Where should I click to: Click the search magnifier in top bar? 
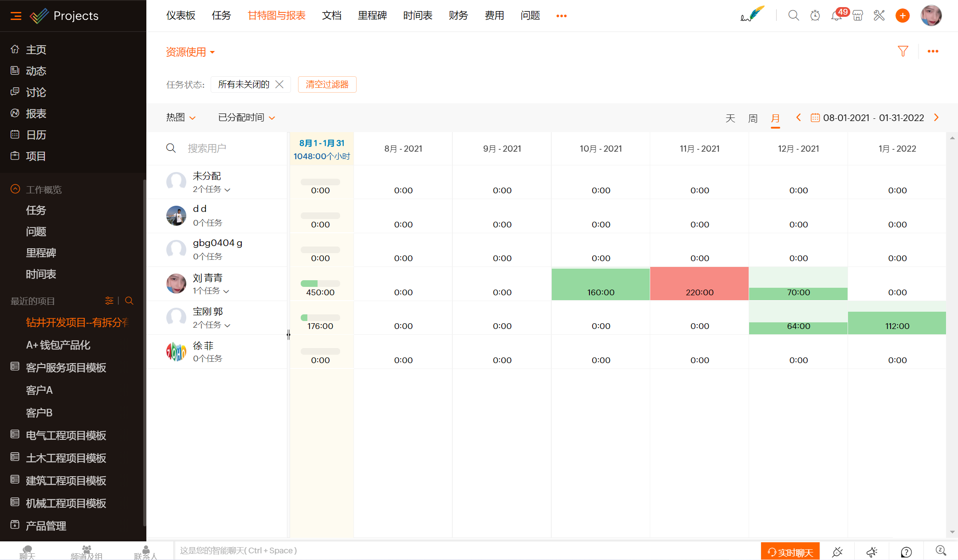click(x=793, y=16)
